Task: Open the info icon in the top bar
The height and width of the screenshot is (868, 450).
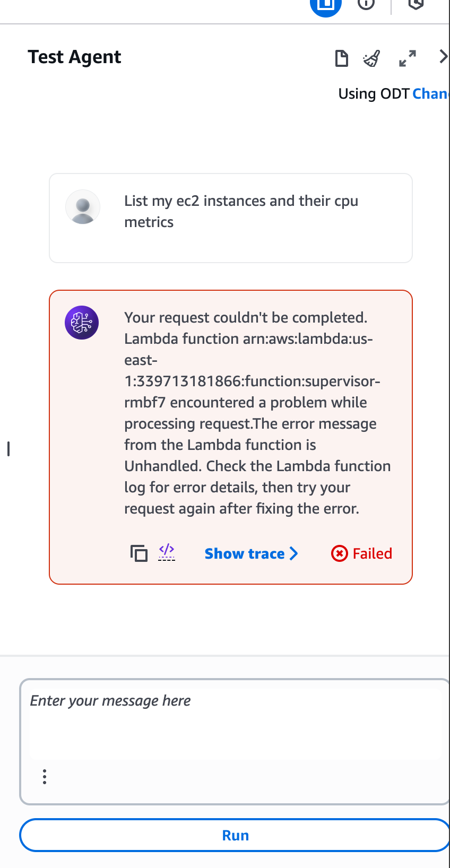Action: click(366, 4)
